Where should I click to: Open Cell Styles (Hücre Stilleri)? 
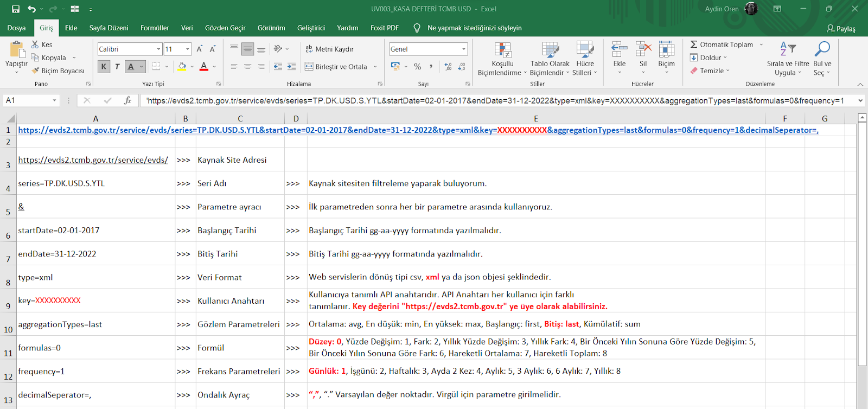[x=585, y=59]
